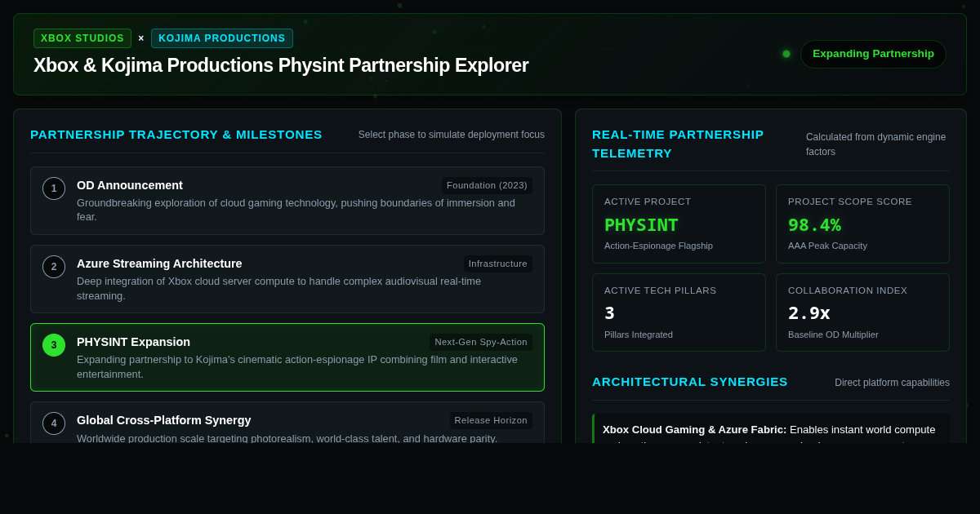
Task: Click the Release Horizon tag
Action: [491, 420]
